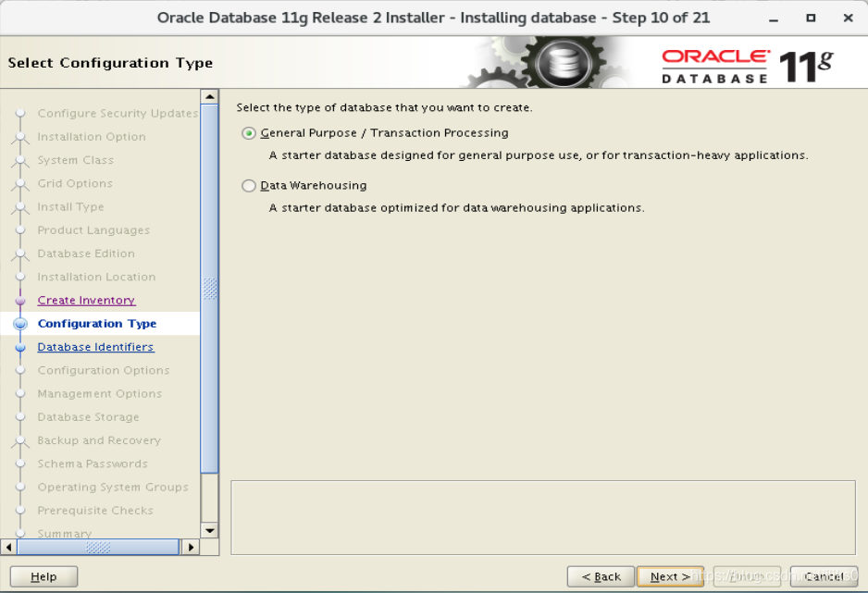Maximize the installer window
The width and height of the screenshot is (868, 593).
pyautogui.click(x=811, y=19)
